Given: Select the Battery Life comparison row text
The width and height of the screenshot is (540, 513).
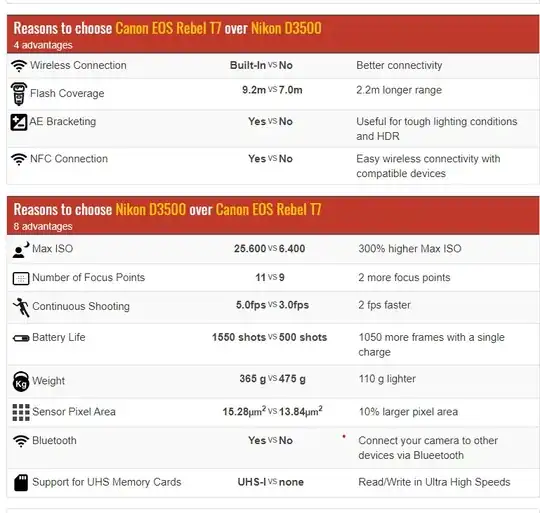Looking at the screenshot, I should coord(273,344).
